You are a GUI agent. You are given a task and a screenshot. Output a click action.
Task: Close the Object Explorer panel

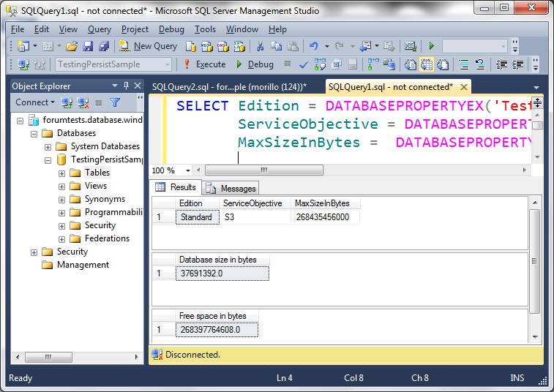(x=138, y=86)
